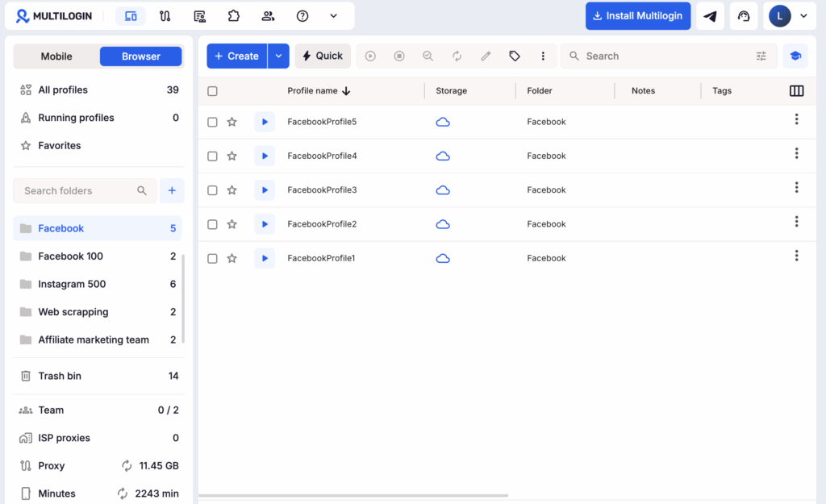
Task: Check the FacebookProfile1 checkbox
Action: tap(212, 259)
